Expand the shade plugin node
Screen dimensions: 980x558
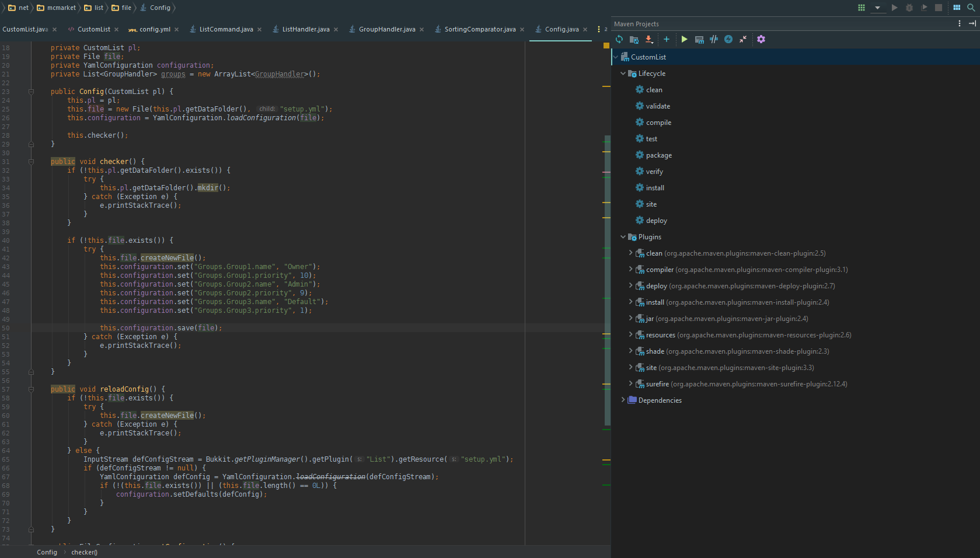[630, 351]
